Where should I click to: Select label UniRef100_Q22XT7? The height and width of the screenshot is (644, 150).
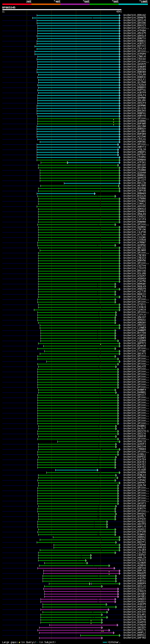(135, 589)
